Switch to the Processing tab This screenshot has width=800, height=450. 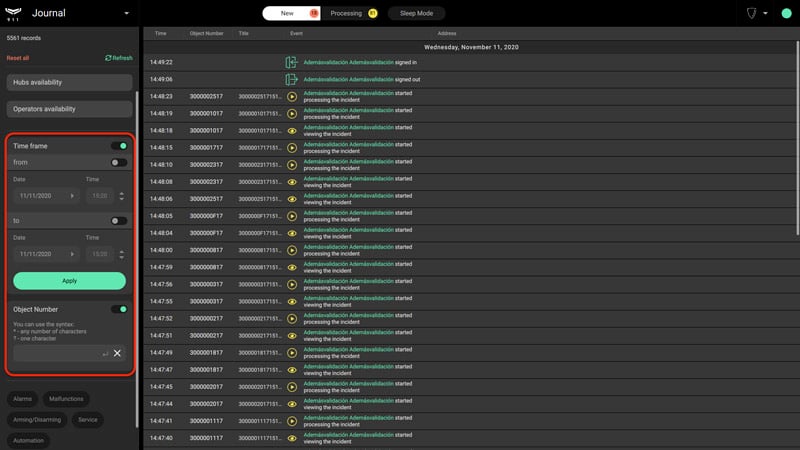pos(352,13)
